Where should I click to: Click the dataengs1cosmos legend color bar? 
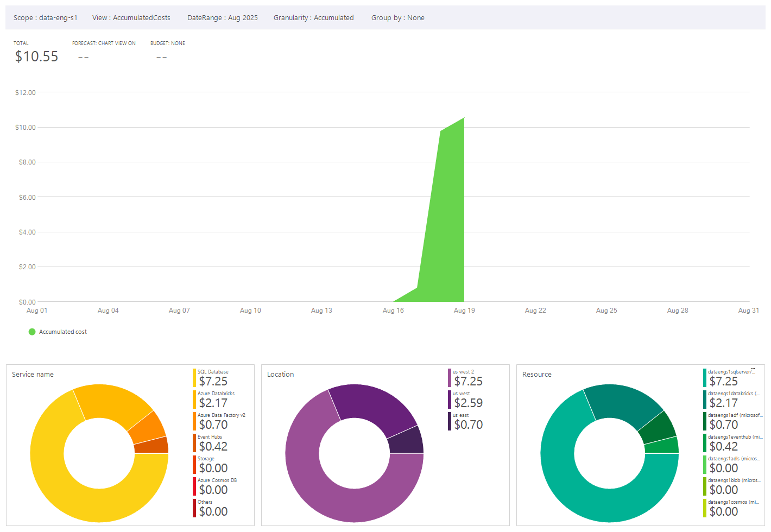(x=705, y=508)
